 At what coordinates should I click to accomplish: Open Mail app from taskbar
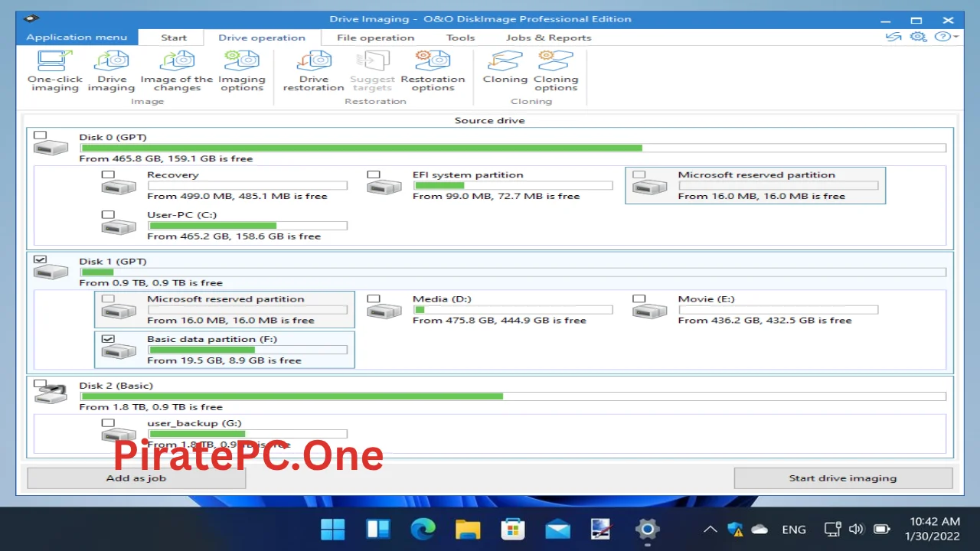pyautogui.click(x=557, y=529)
